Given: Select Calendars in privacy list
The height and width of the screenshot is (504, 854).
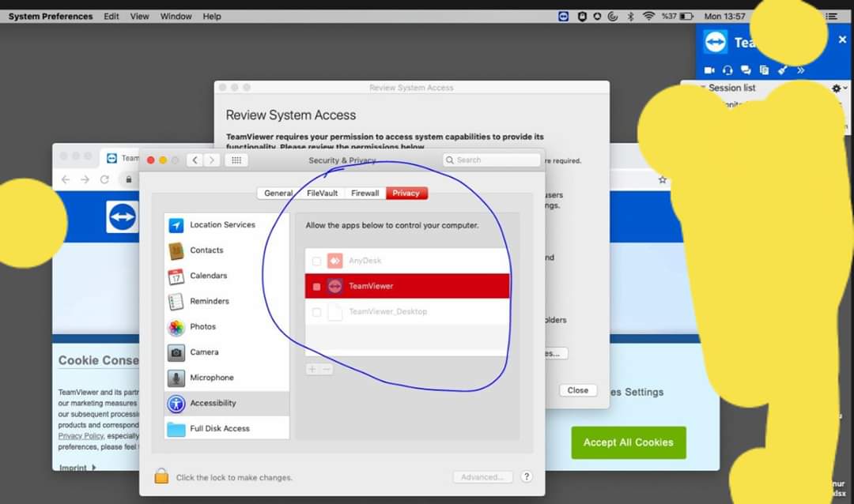Looking at the screenshot, I should (x=227, y=276).
